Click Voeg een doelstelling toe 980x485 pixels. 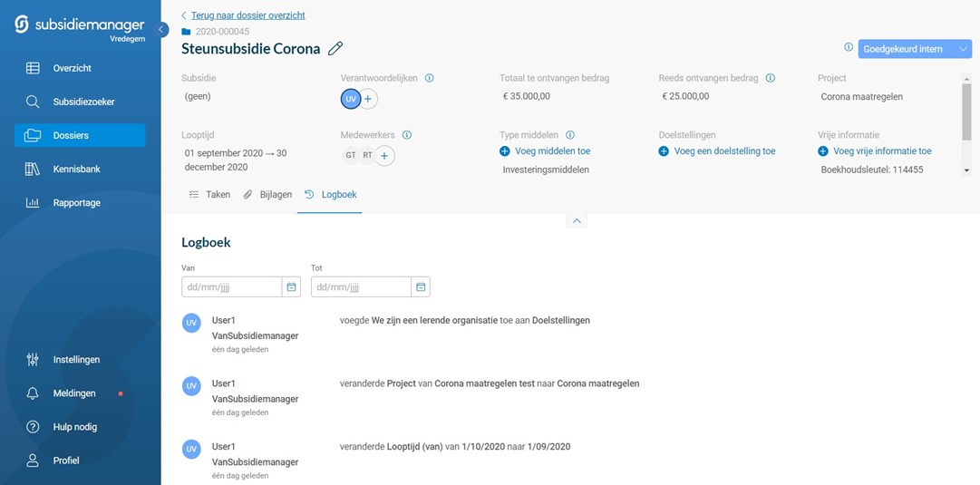[723, 151]
